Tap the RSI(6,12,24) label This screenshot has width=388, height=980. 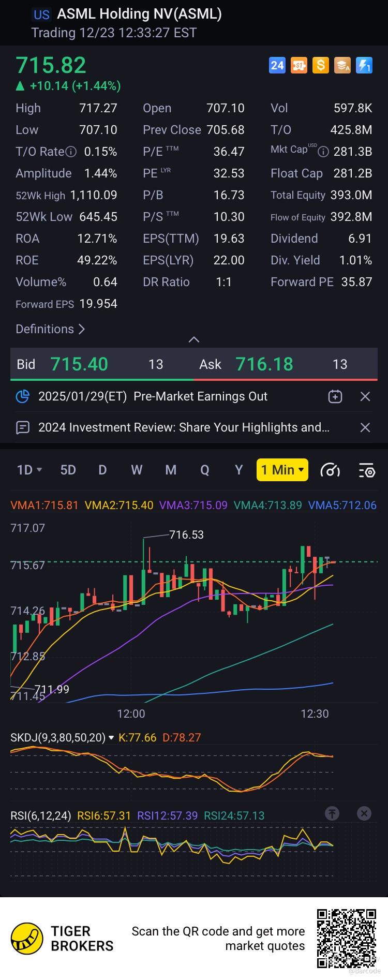click(x=41, y=815)
